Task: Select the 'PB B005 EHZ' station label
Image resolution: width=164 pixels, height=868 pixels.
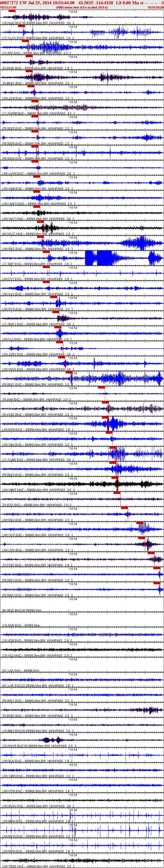Action: point(12,129)
